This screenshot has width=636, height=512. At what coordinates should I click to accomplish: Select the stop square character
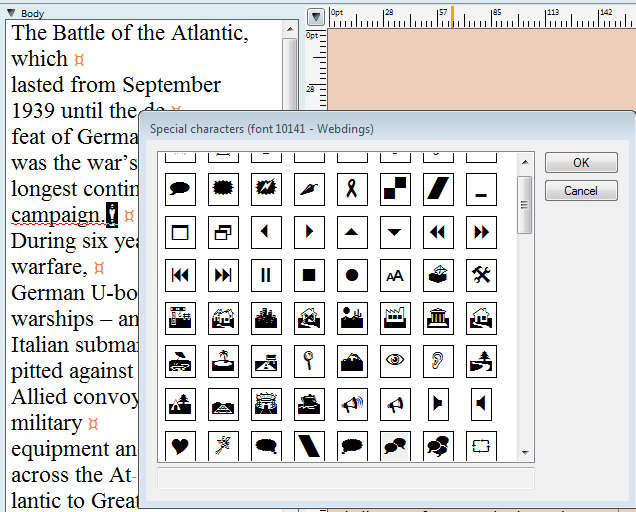pos(309,275)
